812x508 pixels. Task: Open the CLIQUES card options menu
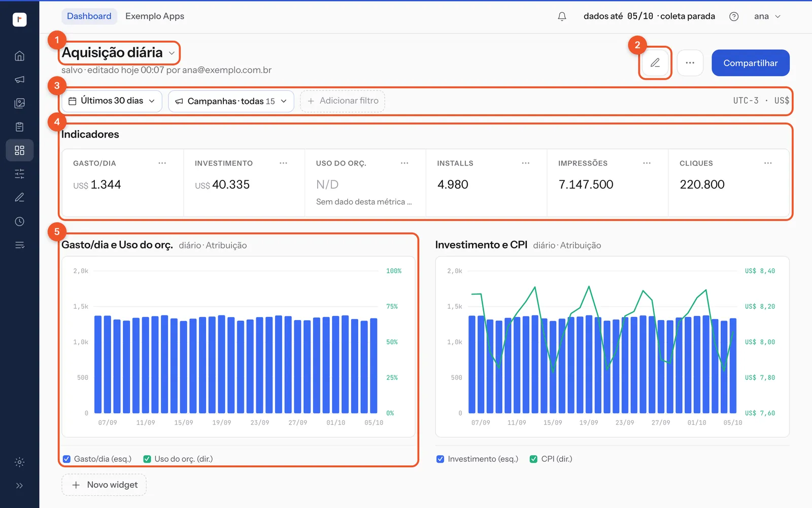pos(768,163)
